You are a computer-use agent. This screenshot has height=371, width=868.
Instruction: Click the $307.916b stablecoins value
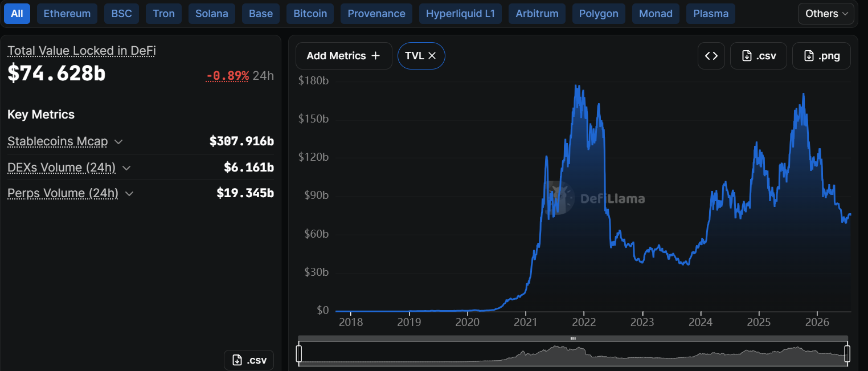click(241, 141)
